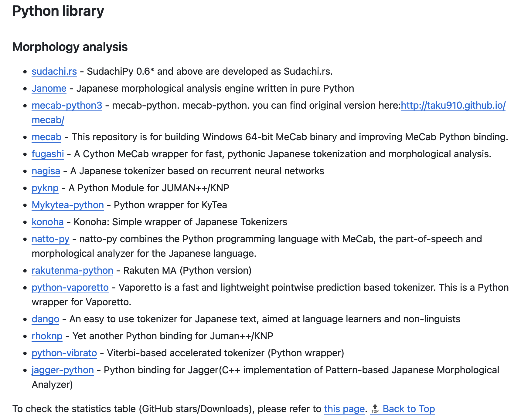This screenshot has height=420, width=521.
Task: Open the natto-py link
Action: (x=50, y=239)
